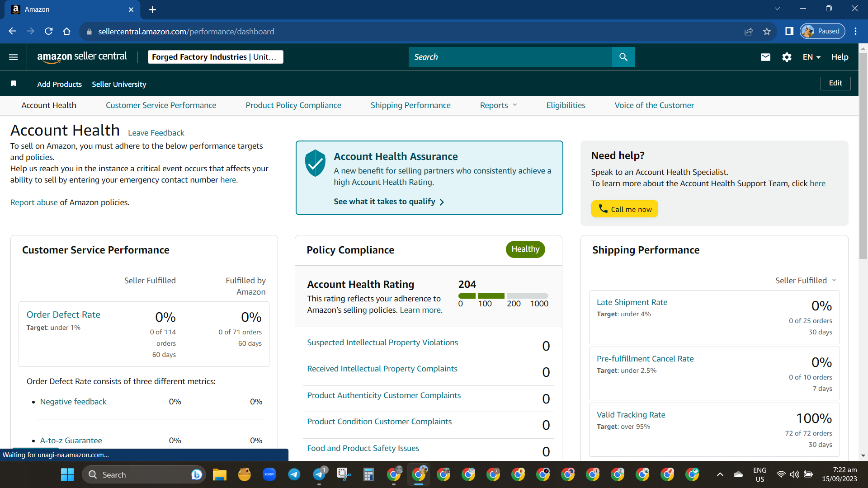The width and height of the screenshot is (868, 488).
Task: Open the Eligibilities tab
Action: pyautogui.click(x=566, y=105)
